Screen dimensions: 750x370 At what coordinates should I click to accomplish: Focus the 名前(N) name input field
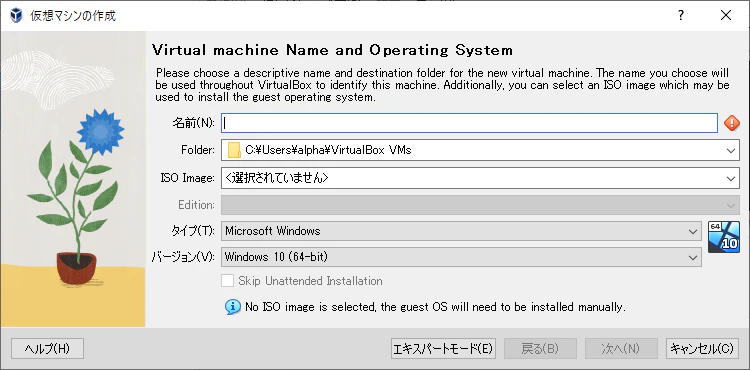(x=469, y=123)
